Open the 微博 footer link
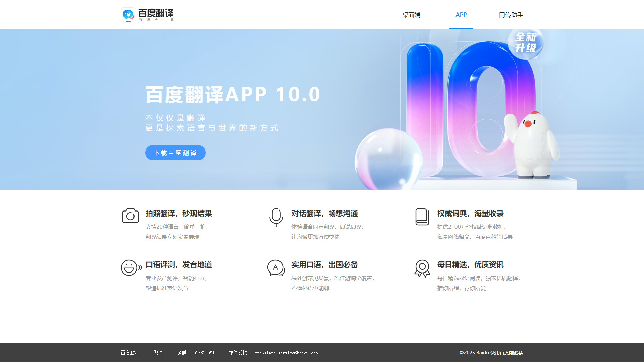Screen dimensions: 644x362 pyautogui.click(x=158, y=353)
